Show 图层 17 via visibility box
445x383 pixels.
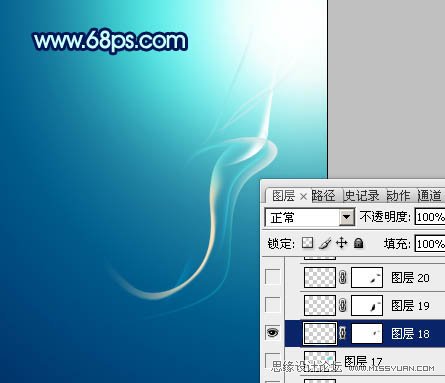[273, 360]
